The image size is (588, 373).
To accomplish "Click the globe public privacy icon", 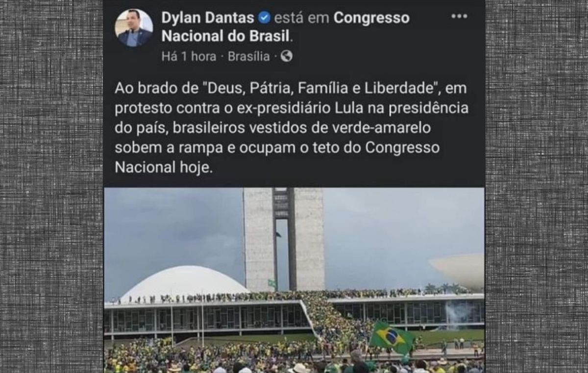I will (x=287, y=56).
